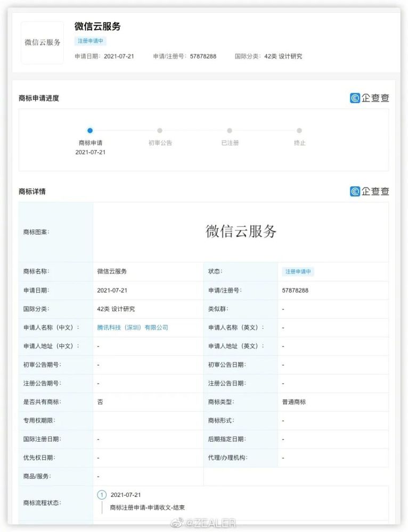
Task: Click the 初审公告 step label
Action: coord(160,143)
